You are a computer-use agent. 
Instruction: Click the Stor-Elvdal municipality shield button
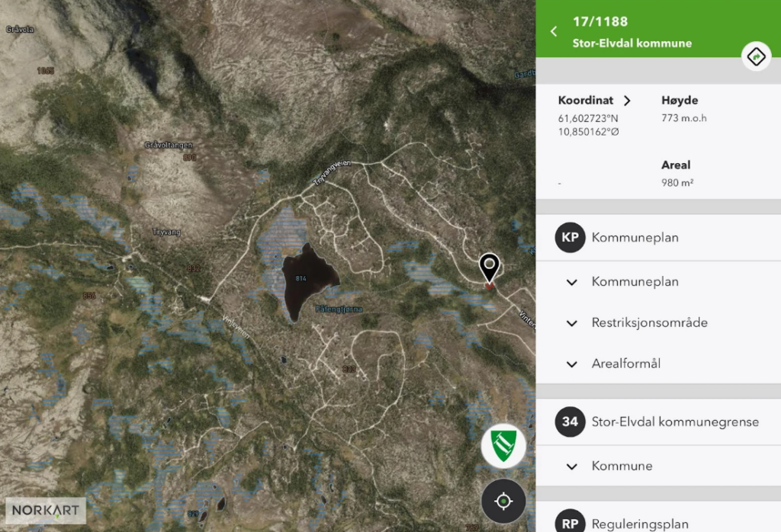(503, 446)
